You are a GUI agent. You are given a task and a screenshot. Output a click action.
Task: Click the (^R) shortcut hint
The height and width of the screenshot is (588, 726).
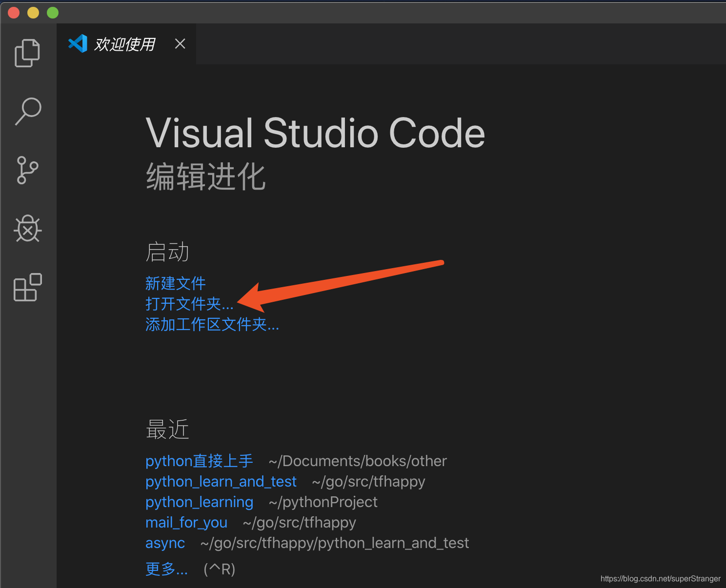tap(220, 568)
